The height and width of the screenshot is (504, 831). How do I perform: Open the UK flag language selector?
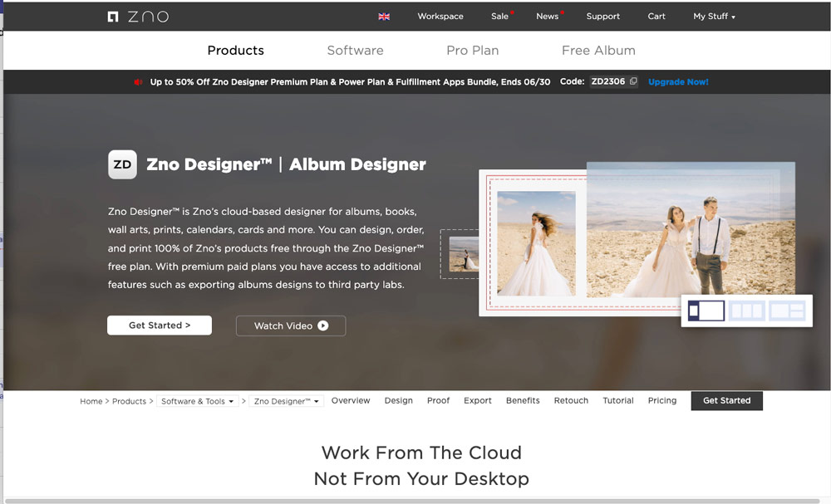click(x=384, y=17)
